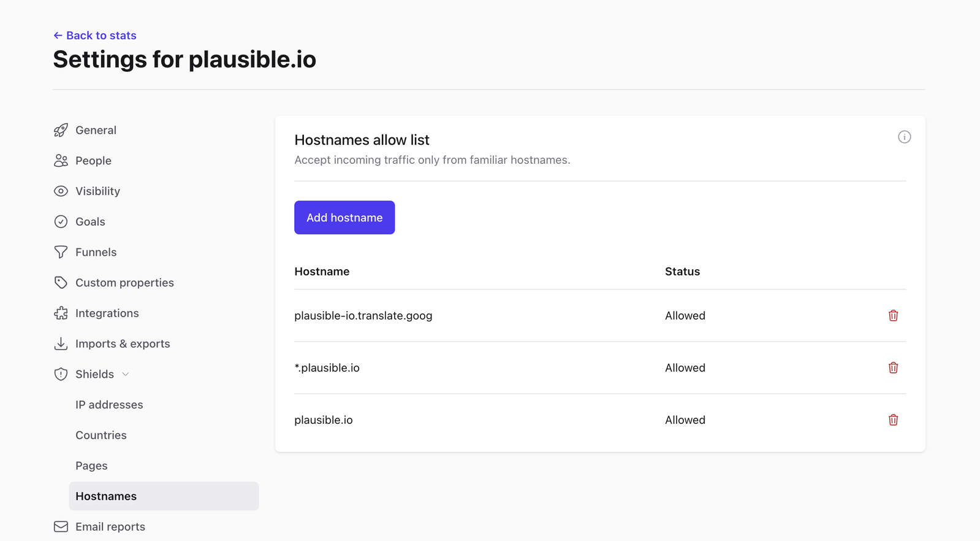
Task: Click the plausible-io.translate.goog hostname text
Action: click(x=363, y=316)
